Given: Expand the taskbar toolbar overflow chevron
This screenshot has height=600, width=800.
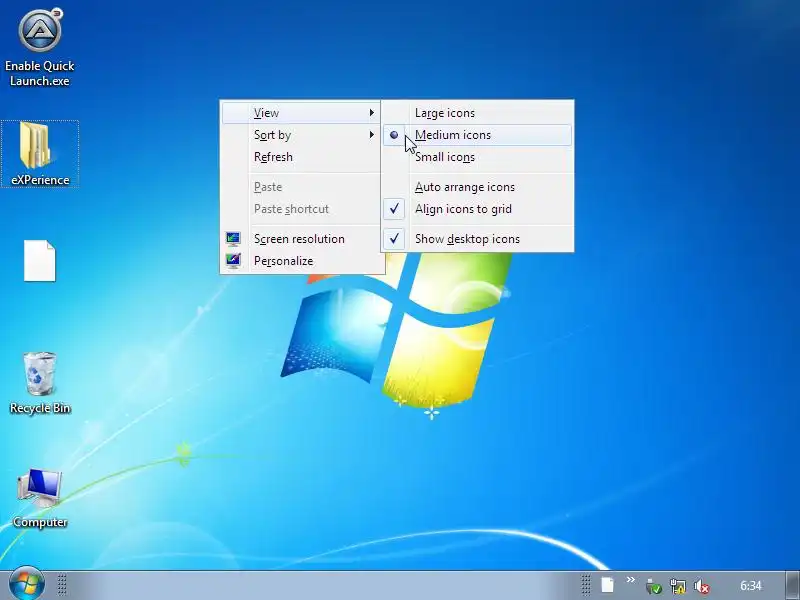Looking at the screenshot, I should [631, 580].
